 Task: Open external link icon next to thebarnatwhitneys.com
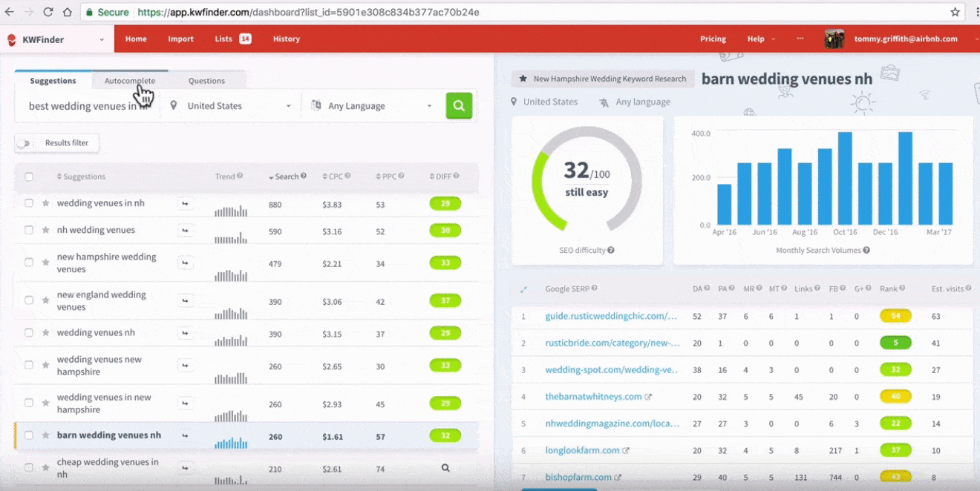click(648, 397)
